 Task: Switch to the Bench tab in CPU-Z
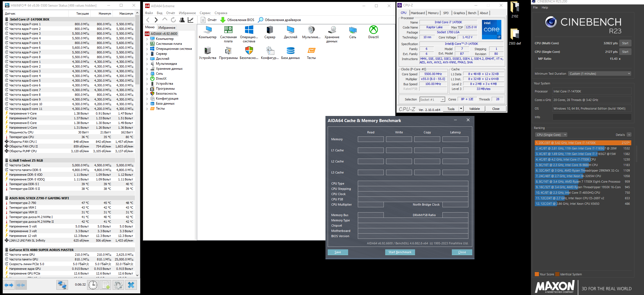[x=472, y=13]
